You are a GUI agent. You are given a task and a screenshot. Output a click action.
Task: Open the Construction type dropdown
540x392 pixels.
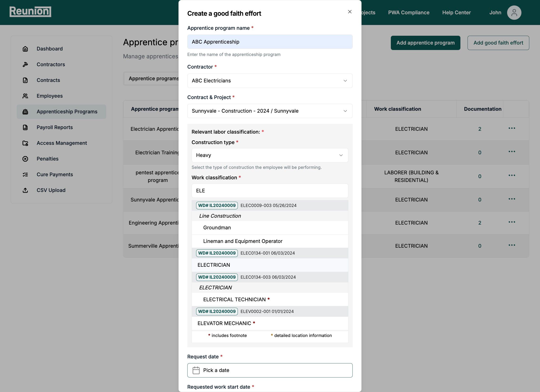point(270,155)
